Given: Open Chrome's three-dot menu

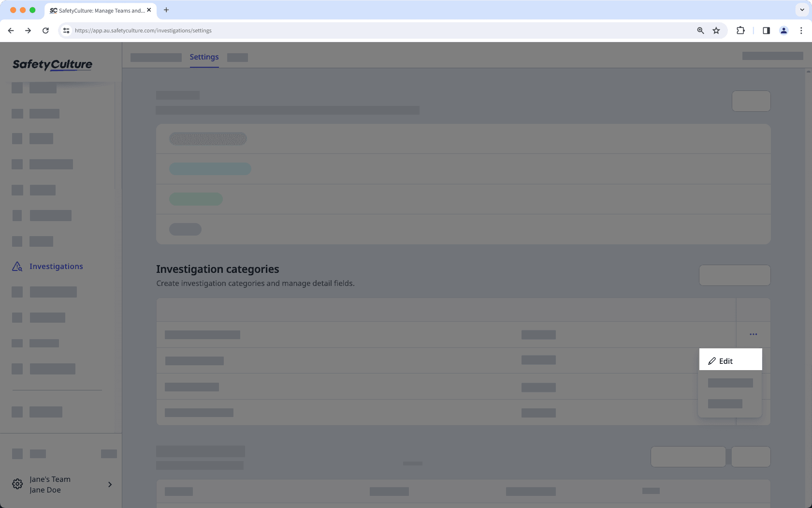Looking at the screenshot, I should point(801,30).
